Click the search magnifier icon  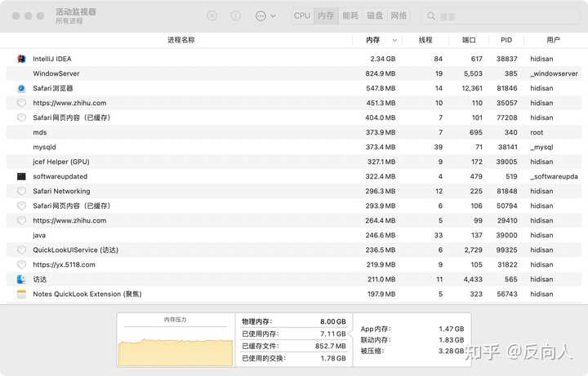coord(431,16)
